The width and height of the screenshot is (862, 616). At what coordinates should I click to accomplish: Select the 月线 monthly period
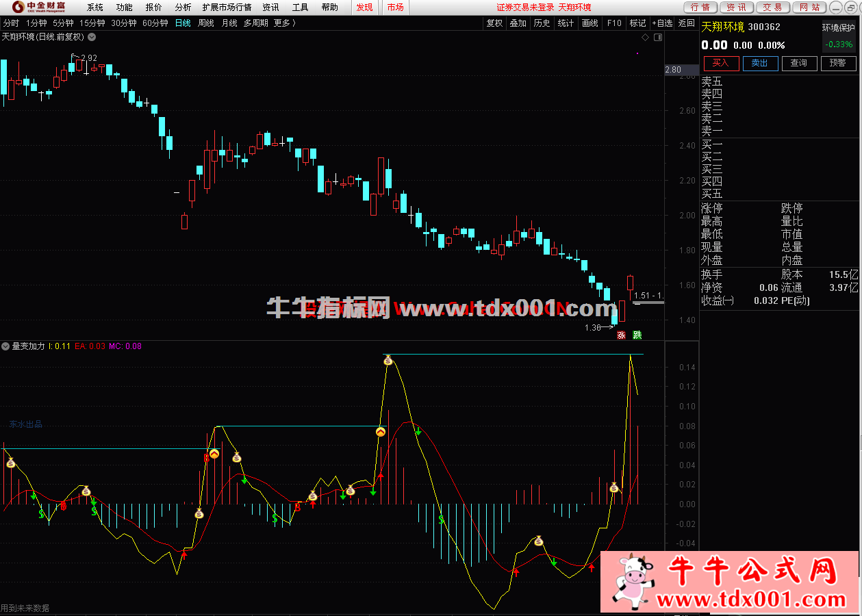pos(229,23)
